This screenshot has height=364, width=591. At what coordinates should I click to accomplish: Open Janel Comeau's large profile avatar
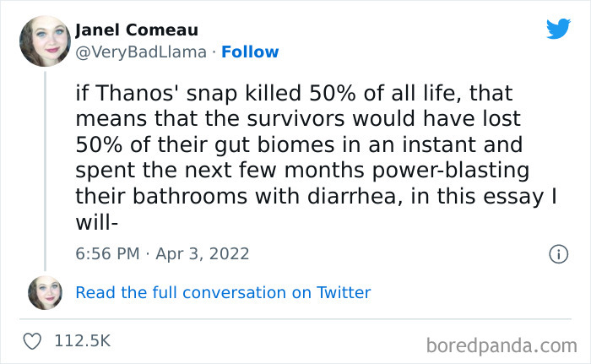[45, 41]
